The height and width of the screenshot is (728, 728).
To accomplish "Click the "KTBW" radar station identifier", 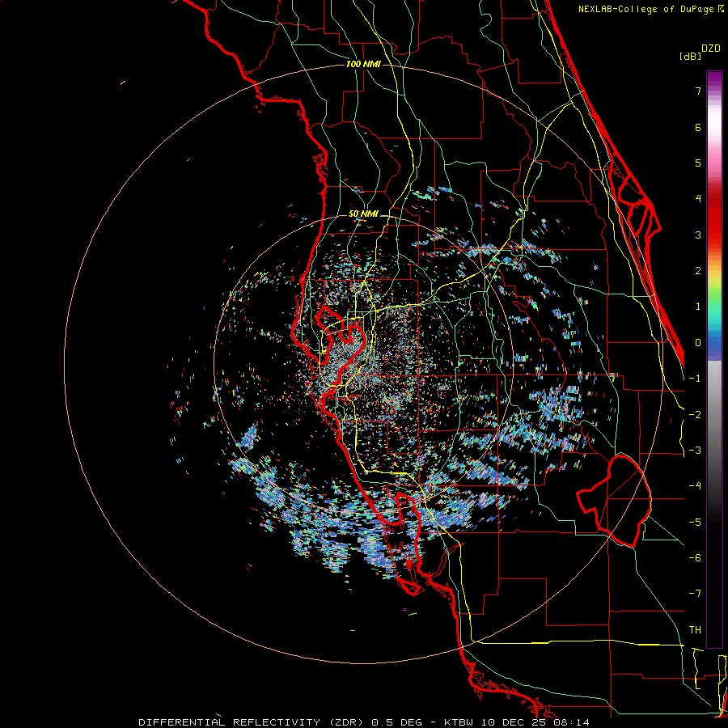I will 459,722.
